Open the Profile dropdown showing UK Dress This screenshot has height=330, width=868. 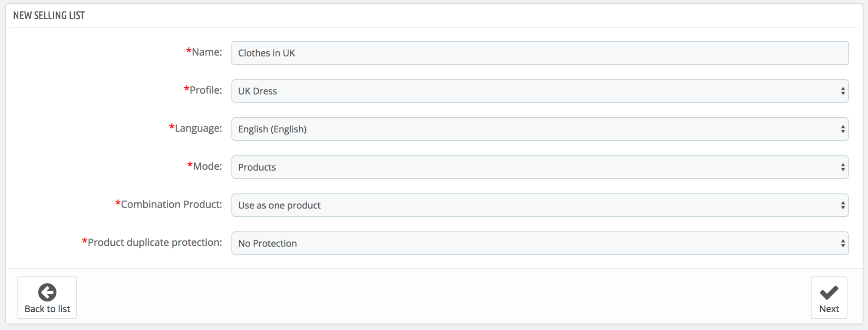[x=540, y=91]
